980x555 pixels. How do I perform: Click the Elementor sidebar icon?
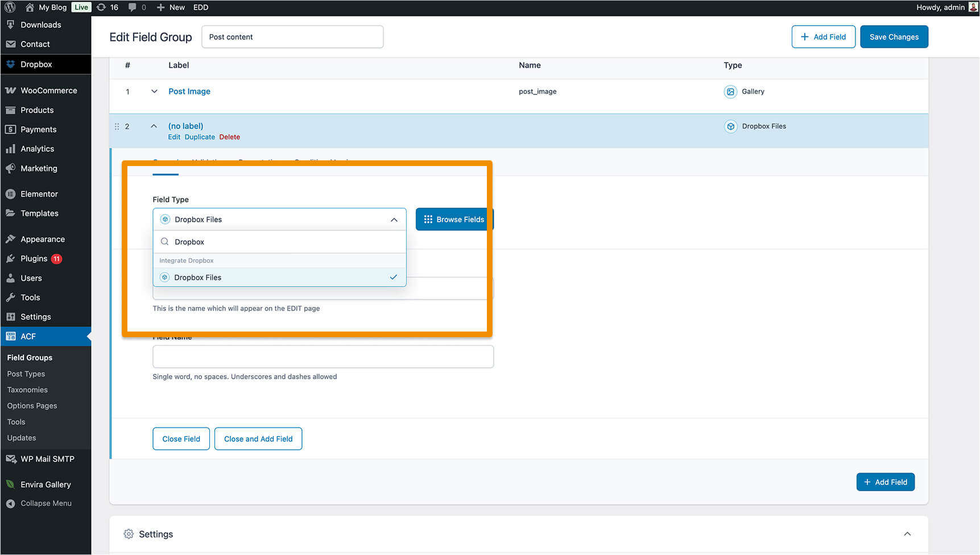tap(10, 194)
